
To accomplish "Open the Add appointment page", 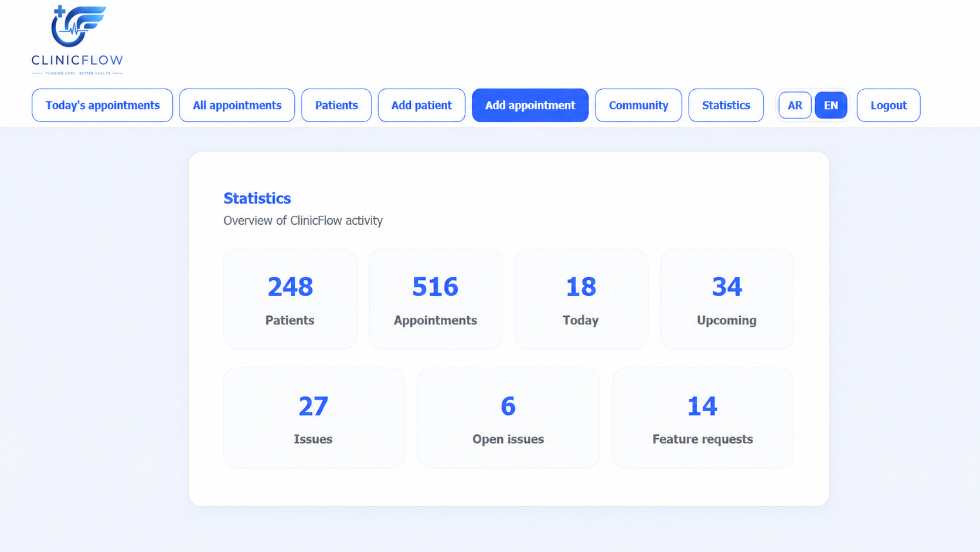I will 530,106.
